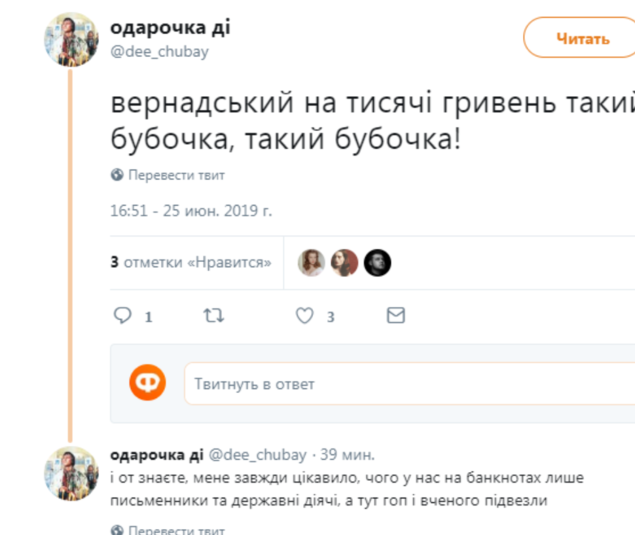Click @dee_chubay handle under header name
The width and height of the screenshot is (635, 535).
coord(159,51)
